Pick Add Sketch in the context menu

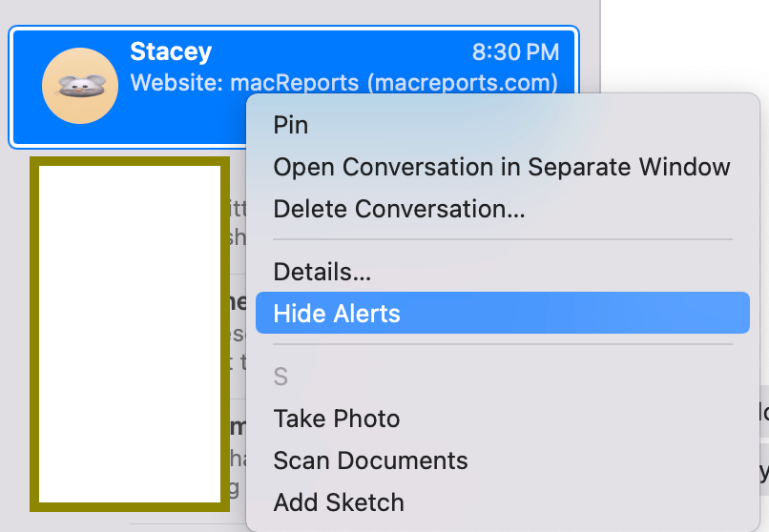click(x=339, y=502)
